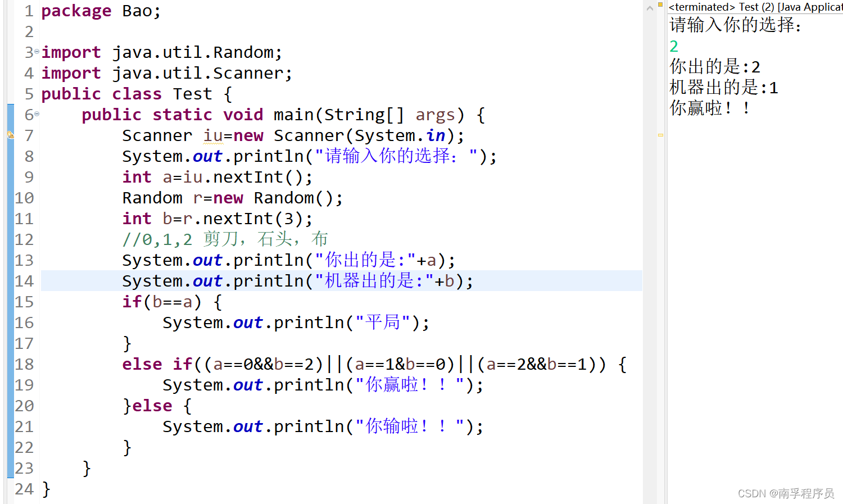Click the terminated Test (2) console label
The width and height of the screenshot is (843, 504).
755,7
